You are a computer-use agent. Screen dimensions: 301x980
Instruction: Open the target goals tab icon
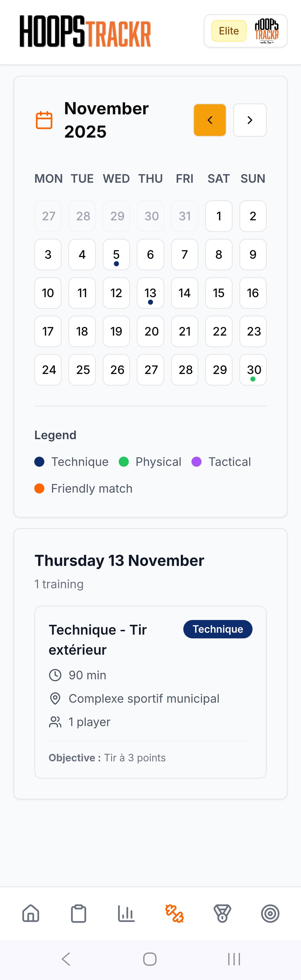pyautogui.click(x=270, y=913)
